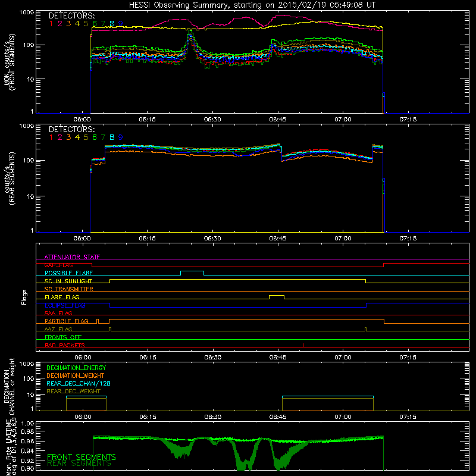Select the SC_IN_SUNLIGHT flag label
This screenshot has height=476, width=476.
click(x=68, y=281)
